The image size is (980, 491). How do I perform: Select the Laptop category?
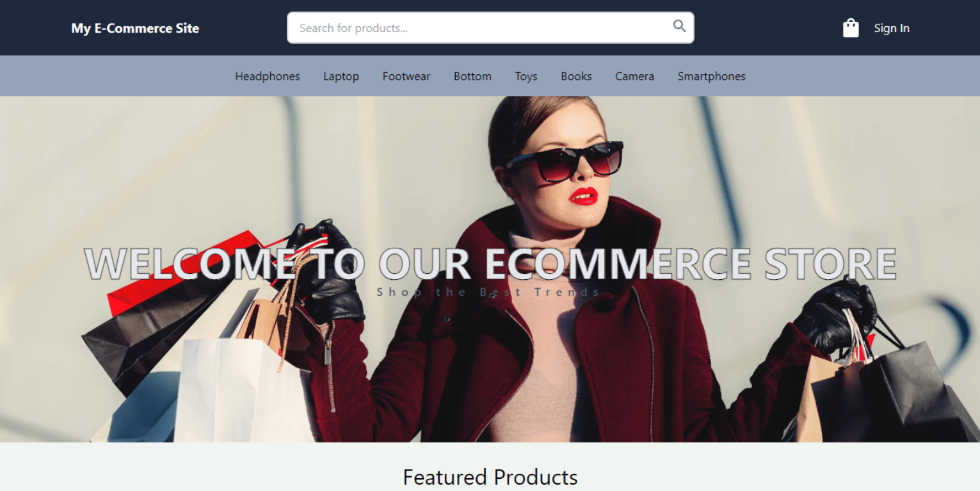tap(341, 76)
